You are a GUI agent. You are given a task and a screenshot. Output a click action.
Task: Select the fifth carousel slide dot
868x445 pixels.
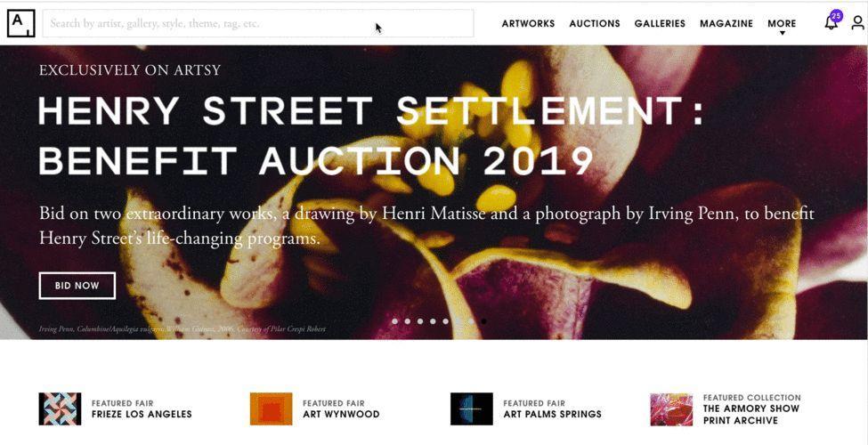pyautogui.click(x=446, y=321)
